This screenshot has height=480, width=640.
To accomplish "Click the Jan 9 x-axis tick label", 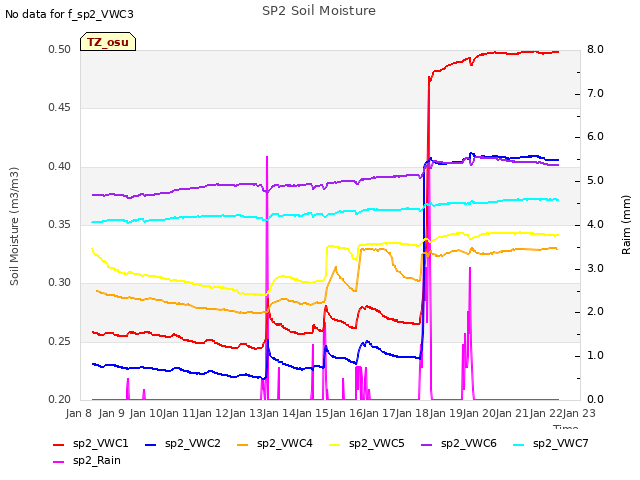I will coord(111,413).
